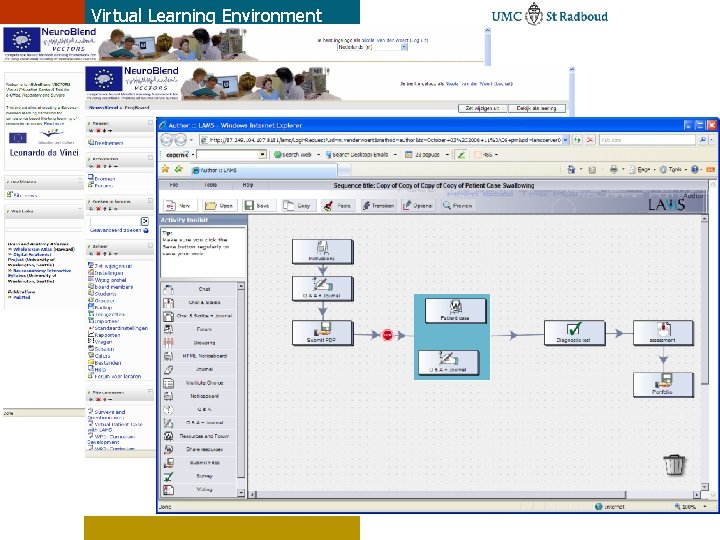Choose the Voting activity tool
The height and width of the screenshot is (540, 720).
click(198, 489)
